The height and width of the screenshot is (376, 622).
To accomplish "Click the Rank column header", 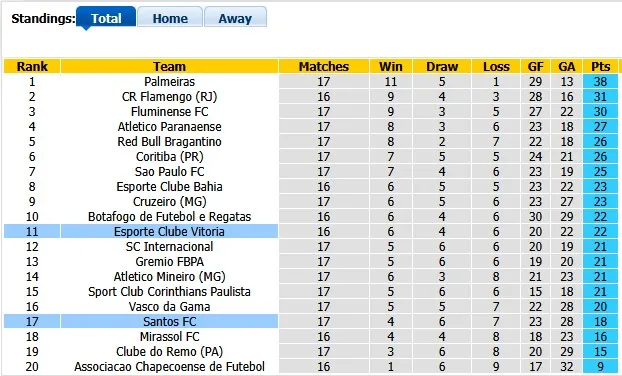I will click(x=32, y=66).
